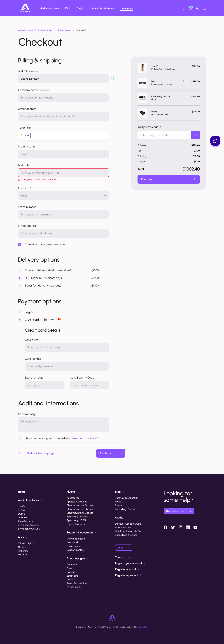Screen dimensions: 224x644
Task: Click the Postcode input field
Action: [x=63, y=173]
